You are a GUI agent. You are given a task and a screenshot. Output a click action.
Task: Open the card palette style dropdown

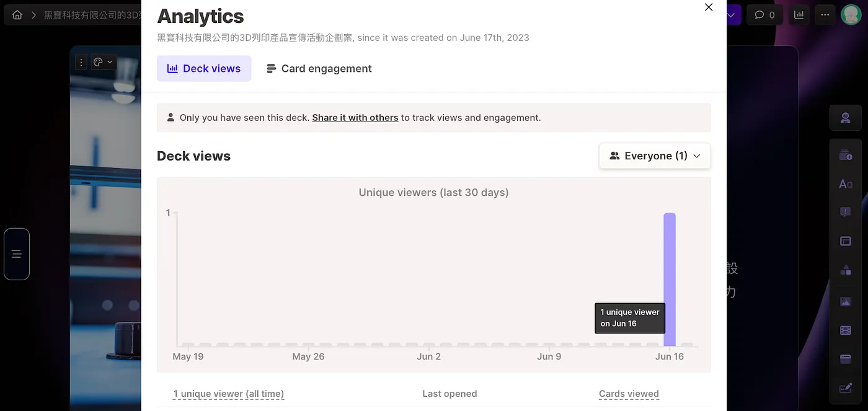(103, 62)
